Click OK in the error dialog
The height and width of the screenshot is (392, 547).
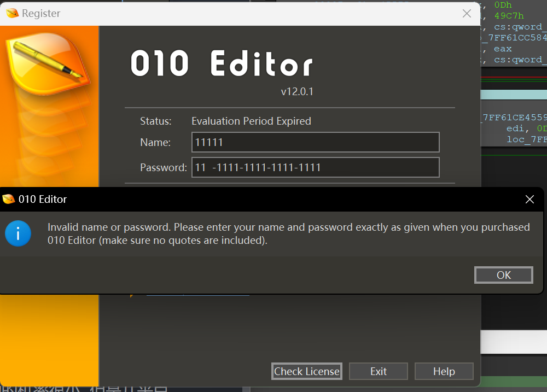tap(503, 275)
